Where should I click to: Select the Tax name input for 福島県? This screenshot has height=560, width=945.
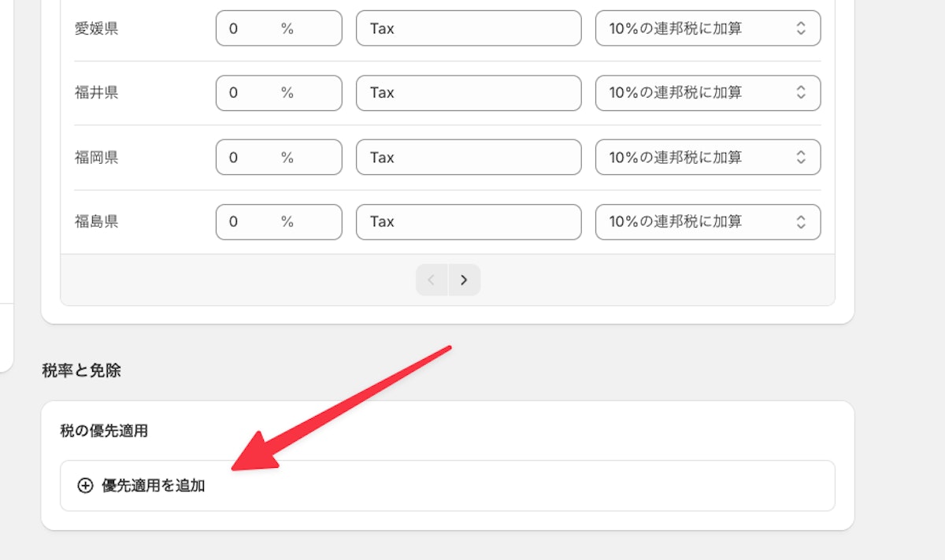point(469,221)
